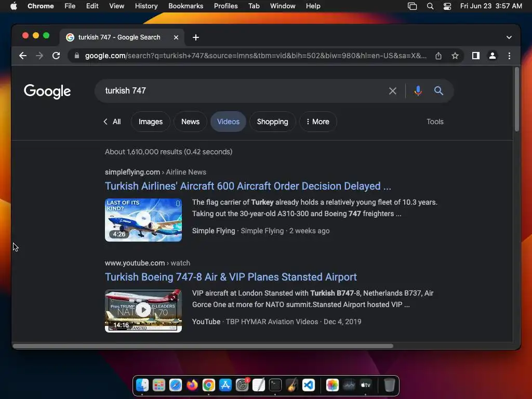Image resolution: width=532 pixels, height=399 pixels.
Task: Open Launchpad from the dock
Action: pyautogui.click(x=159, y=385)
